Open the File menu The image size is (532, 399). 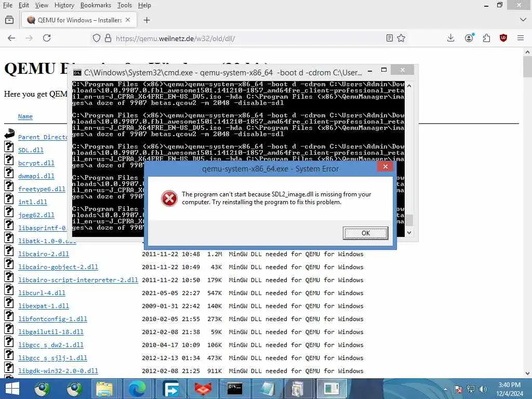point(7,5)
